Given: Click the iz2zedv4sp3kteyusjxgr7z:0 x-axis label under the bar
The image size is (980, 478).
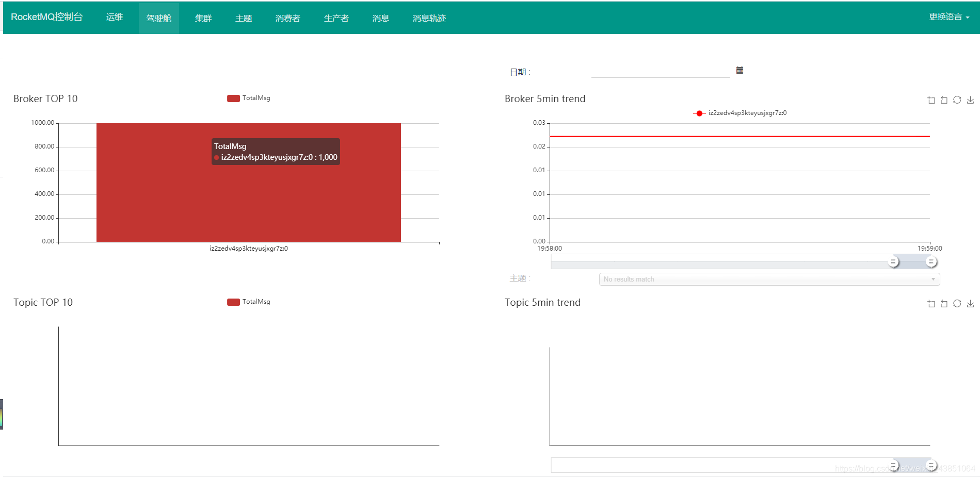Looking at the screenshot, I should click(249, 249).
